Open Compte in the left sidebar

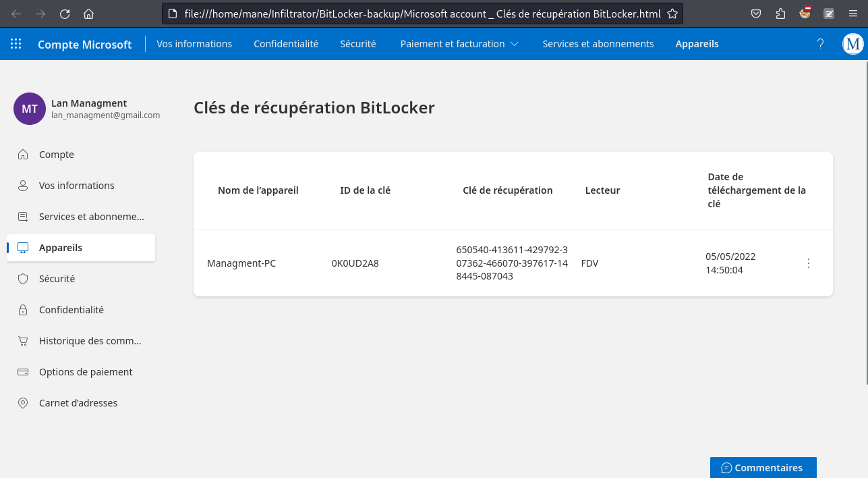point(81,155)
